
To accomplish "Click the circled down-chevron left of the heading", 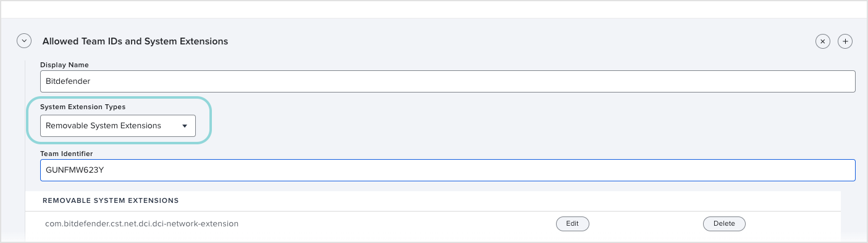I will coord(23,41).
